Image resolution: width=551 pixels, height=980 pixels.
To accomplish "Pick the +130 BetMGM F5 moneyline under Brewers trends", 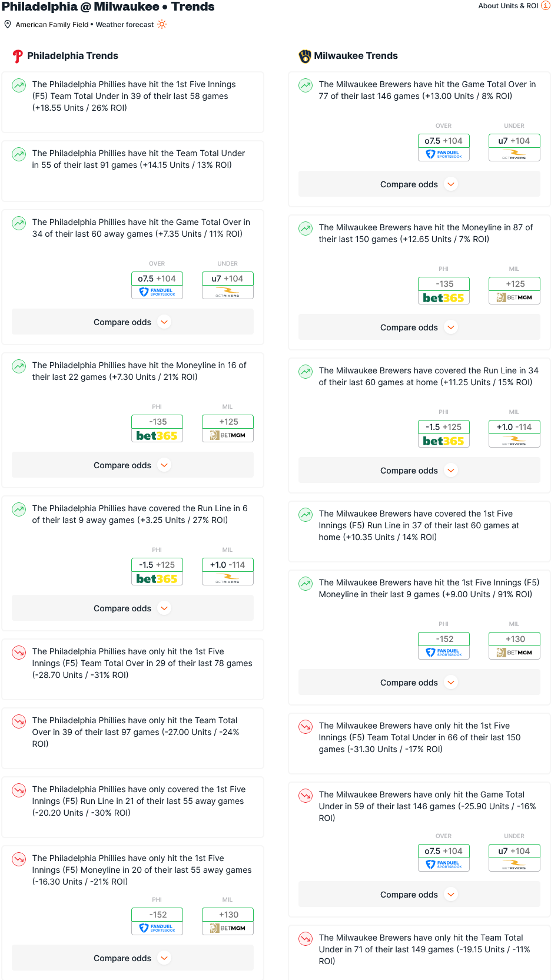I will (x=515, y=645).
